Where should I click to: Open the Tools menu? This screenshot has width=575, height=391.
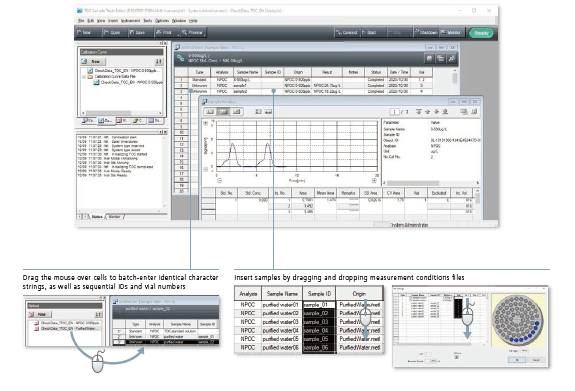[x=147, y=21]
